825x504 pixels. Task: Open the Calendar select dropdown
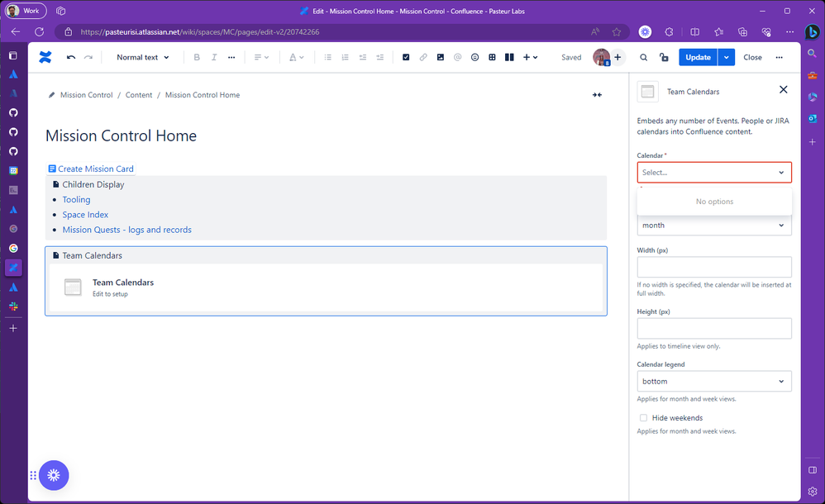(714, 173)
